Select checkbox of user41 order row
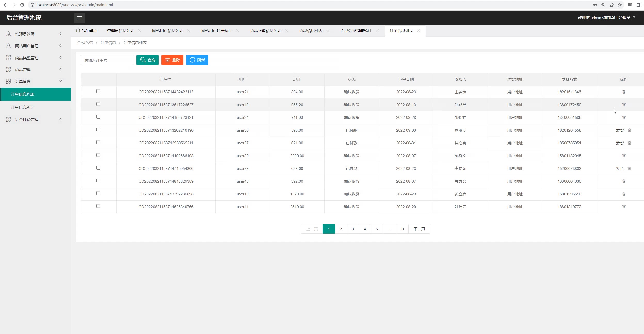Screen dimensions: 644x334 [x=98, y=206]
